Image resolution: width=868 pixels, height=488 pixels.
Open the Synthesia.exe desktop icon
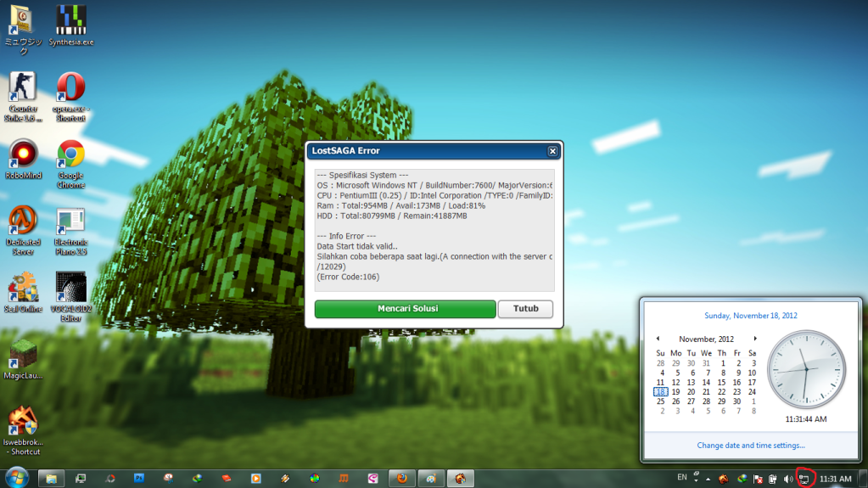[x=71, y=25]
